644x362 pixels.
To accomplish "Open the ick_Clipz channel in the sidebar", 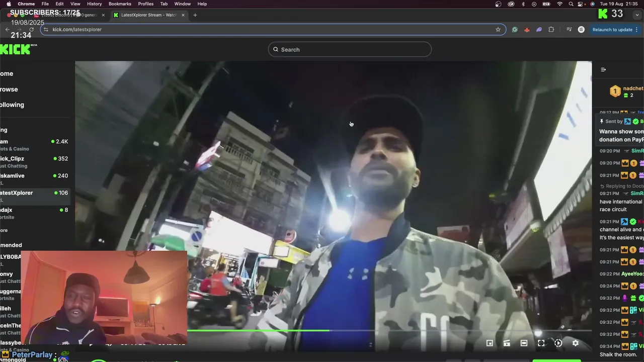I will [35, 162].
